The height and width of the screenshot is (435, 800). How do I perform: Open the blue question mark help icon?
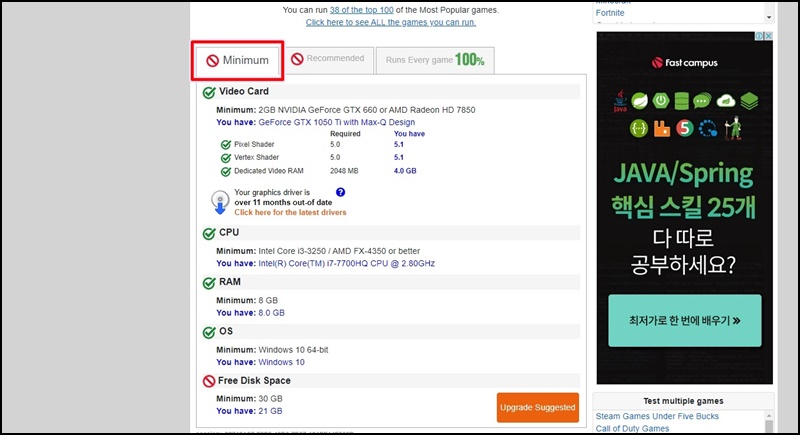(x=340, y=192)
